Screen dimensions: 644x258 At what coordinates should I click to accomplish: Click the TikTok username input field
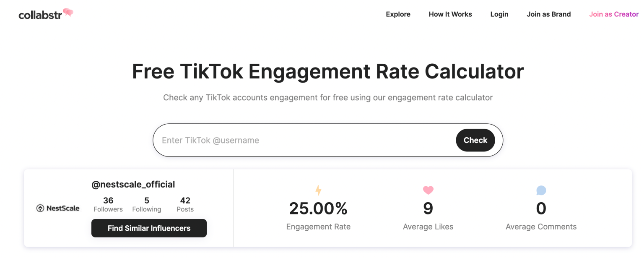tap(293, 140)
